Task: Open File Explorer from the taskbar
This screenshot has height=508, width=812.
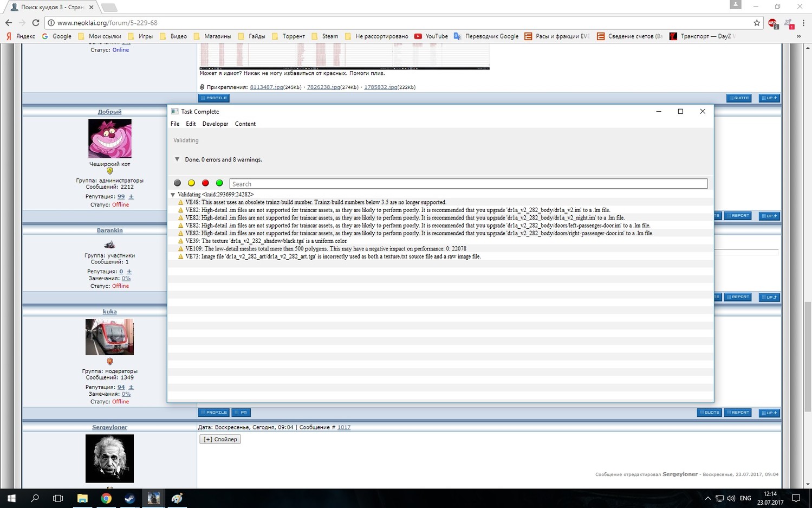Action: 82,498
